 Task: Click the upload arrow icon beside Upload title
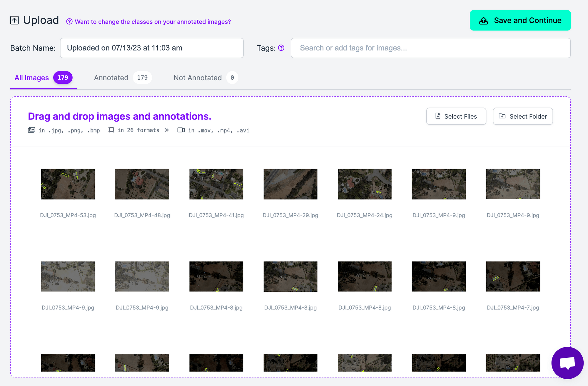pyautogui.click(x=14, y=20)
